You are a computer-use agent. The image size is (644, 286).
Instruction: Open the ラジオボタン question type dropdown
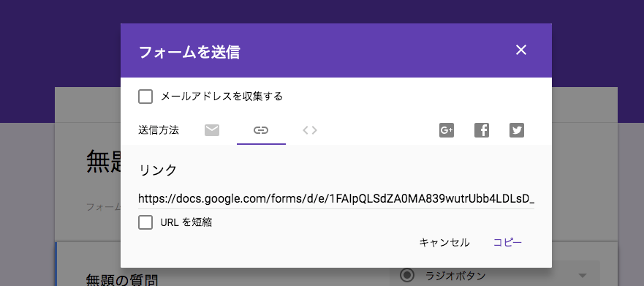pyautogui.click(x=494, y=275)
